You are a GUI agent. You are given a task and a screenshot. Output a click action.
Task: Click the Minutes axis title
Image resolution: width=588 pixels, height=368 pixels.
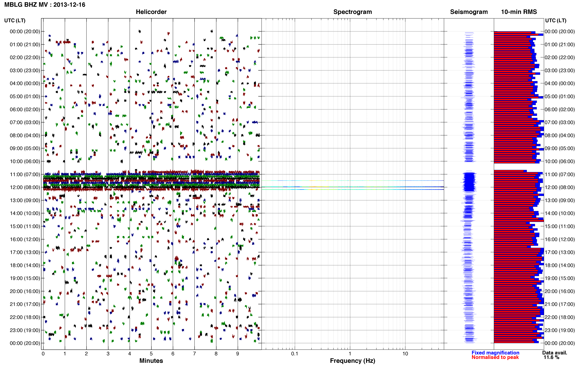pyautogui.click(x=151, y=361)
